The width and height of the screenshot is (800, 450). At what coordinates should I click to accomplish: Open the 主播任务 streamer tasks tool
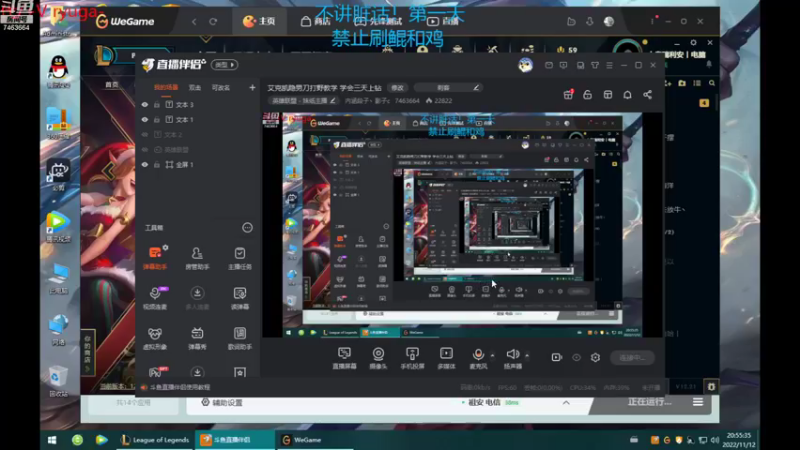point(239,257)
